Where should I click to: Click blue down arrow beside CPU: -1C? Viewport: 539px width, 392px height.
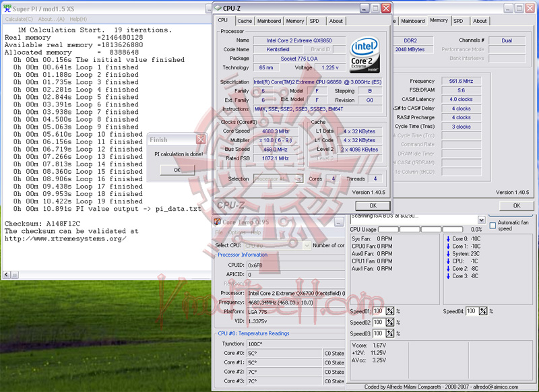[448, 261]
